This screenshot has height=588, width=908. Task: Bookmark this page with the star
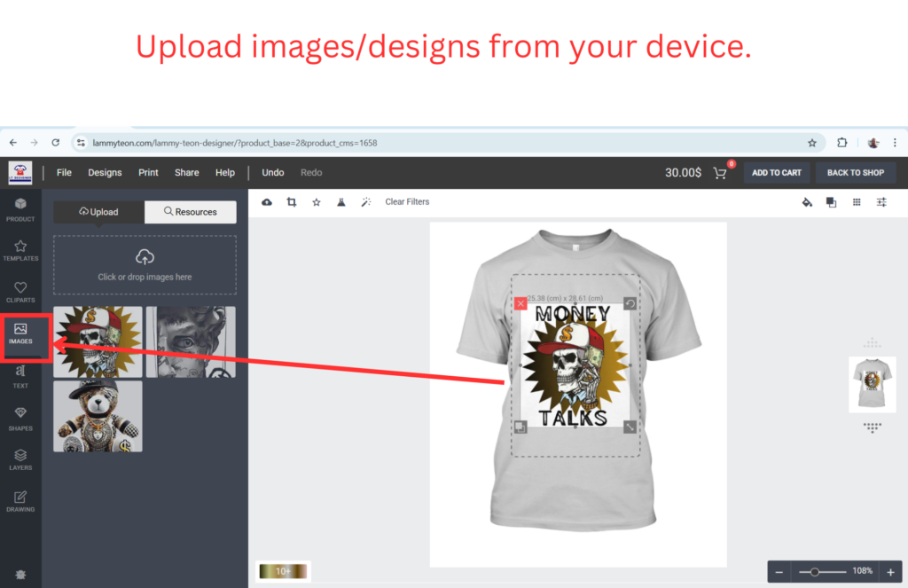coord(812,143)
